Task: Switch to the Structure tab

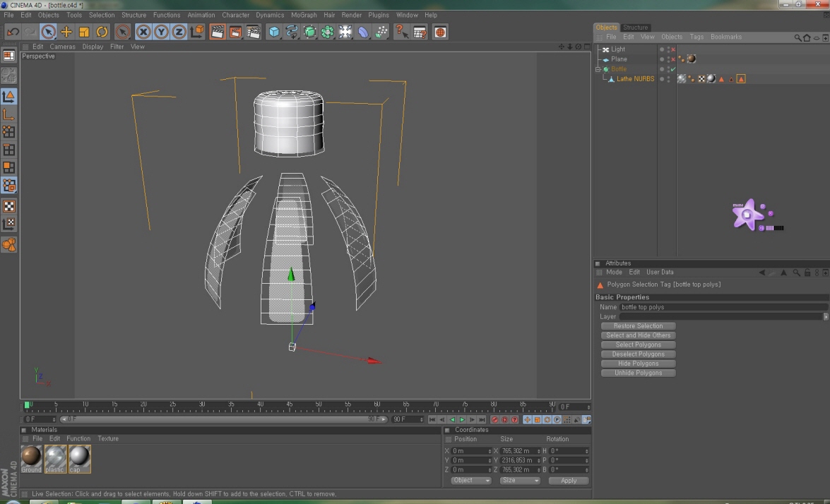Action: tap(635, 28)
